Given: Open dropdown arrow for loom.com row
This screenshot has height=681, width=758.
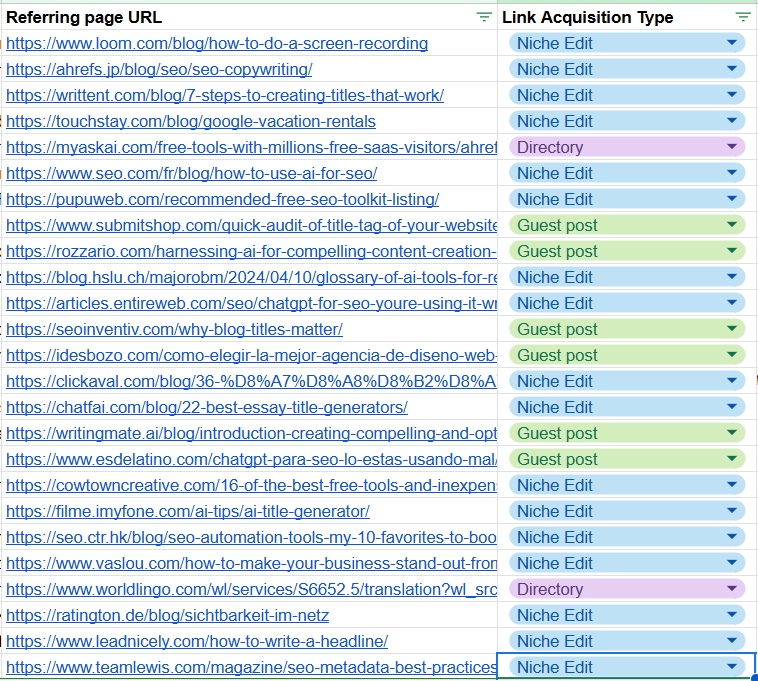Looking at the screenshot, I should click(732, 43).
